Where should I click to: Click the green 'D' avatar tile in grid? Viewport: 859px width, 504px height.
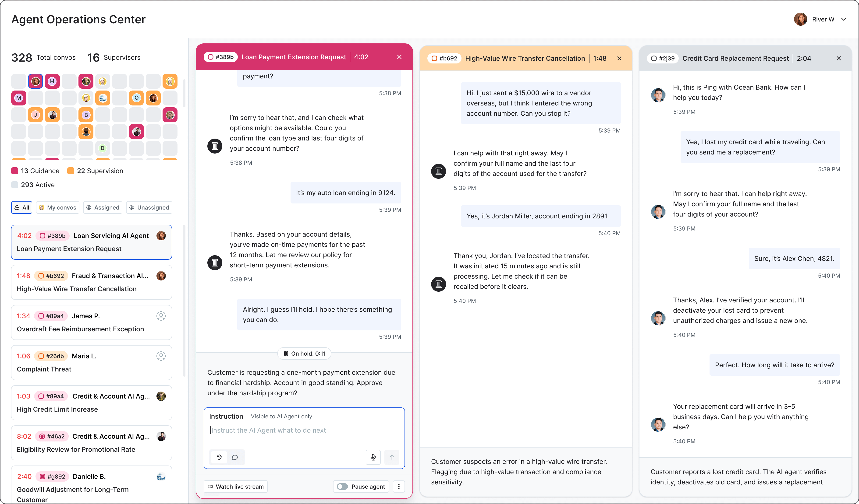pyautogui.click(x=103, y=148)
